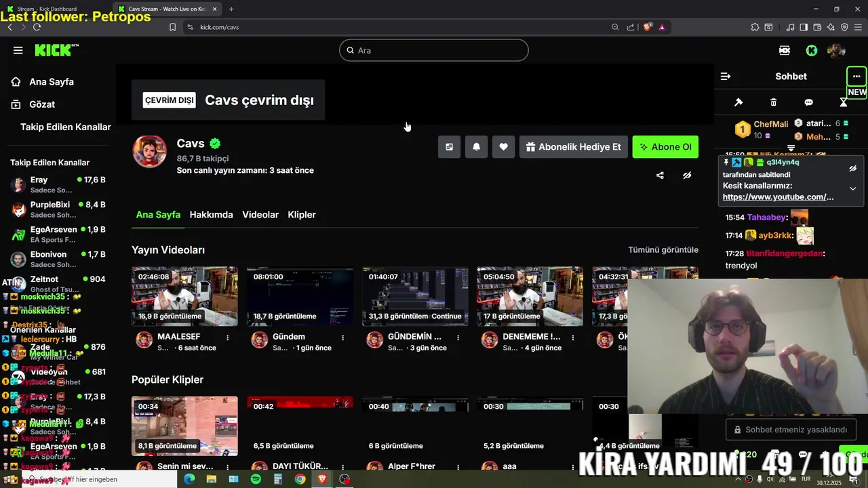Open the green Kick K icon

[x=812, y=50]
